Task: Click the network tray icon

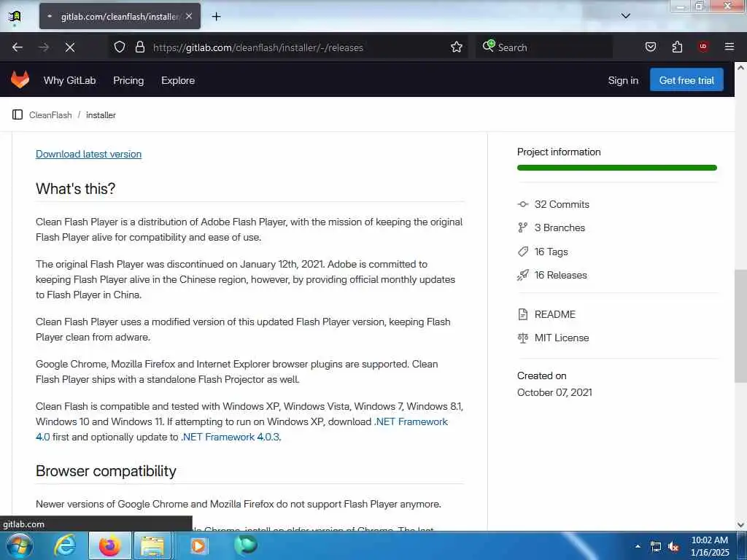Action: click(x=656, y=547)
